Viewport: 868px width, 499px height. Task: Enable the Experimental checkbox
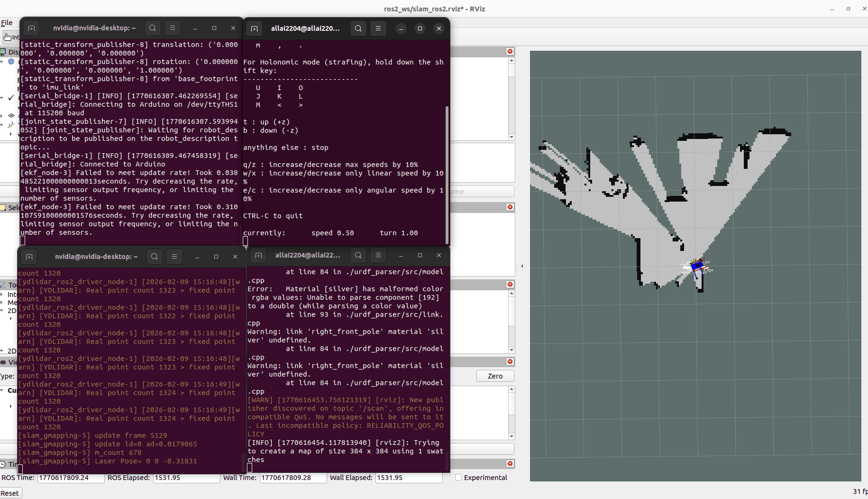pyautogui.click(x=458, y=477)
